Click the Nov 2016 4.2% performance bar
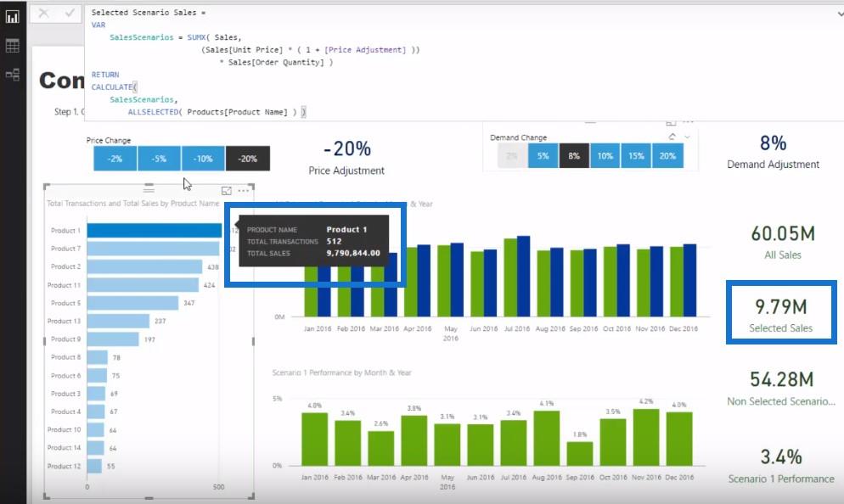The image size is (844, 504). (646, 437)
